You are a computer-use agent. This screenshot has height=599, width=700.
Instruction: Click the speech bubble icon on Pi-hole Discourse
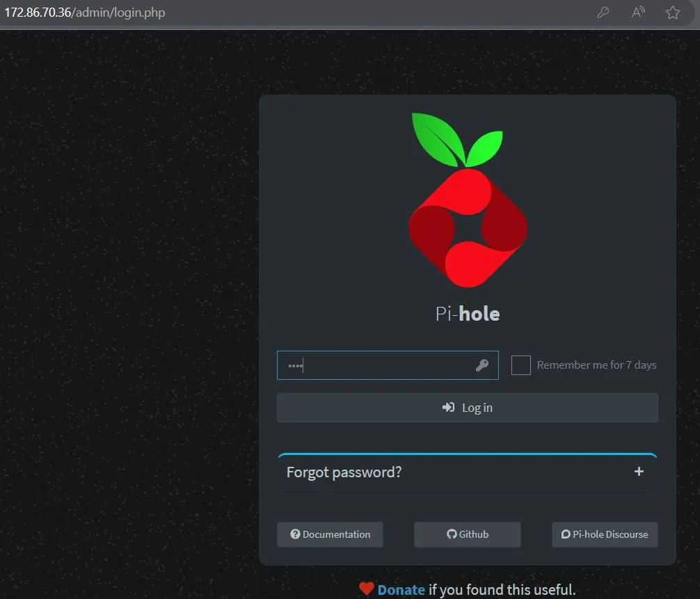point(566,534)
